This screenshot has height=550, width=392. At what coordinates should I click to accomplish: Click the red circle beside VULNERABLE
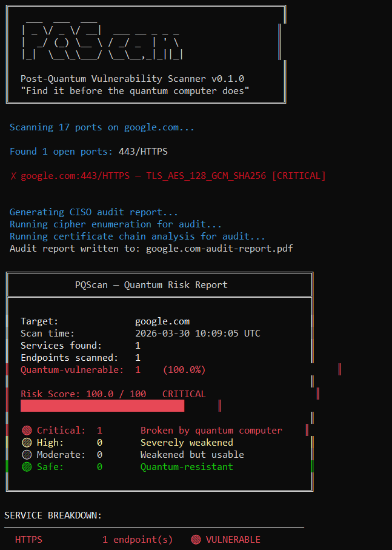(x=196, y=540)
